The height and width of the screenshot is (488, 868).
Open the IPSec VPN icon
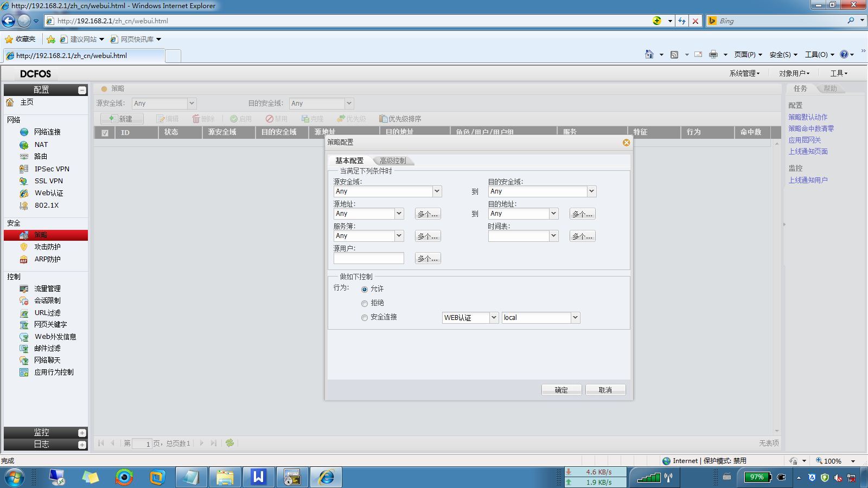pos(24,169)
